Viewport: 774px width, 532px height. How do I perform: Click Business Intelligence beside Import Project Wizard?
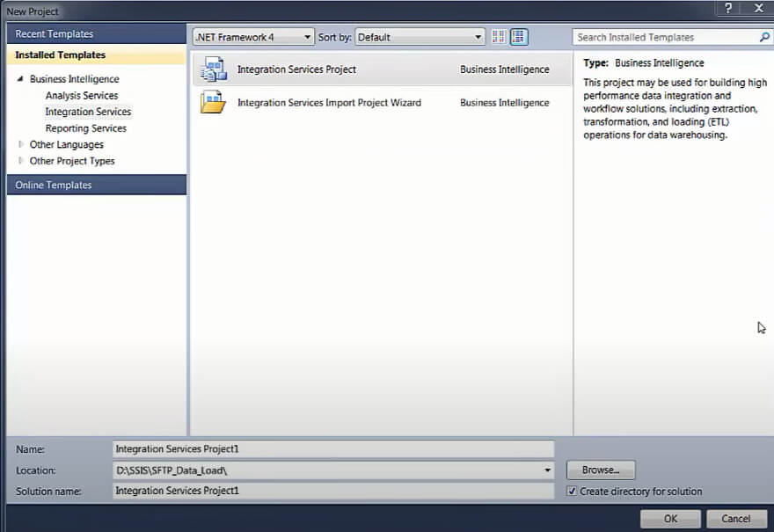click(505, 103)
